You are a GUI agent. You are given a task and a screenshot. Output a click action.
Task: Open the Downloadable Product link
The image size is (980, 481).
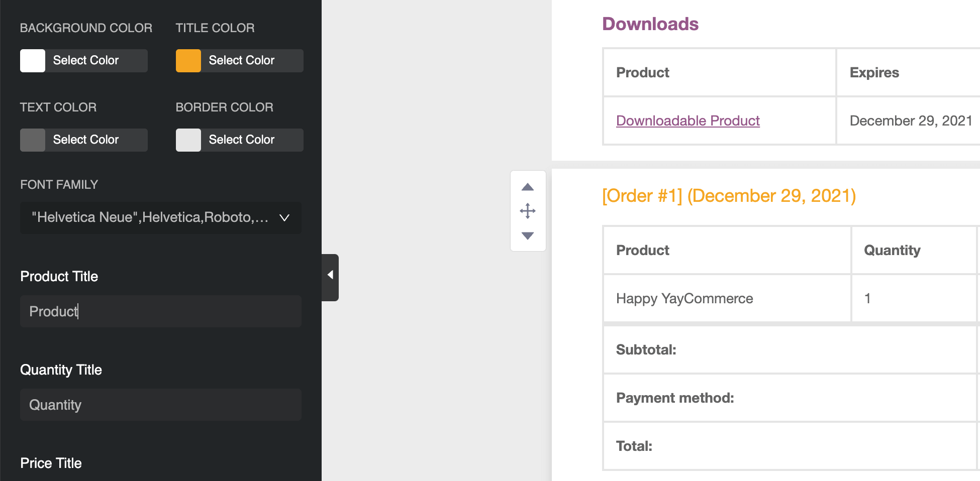(x=688, y=121)
